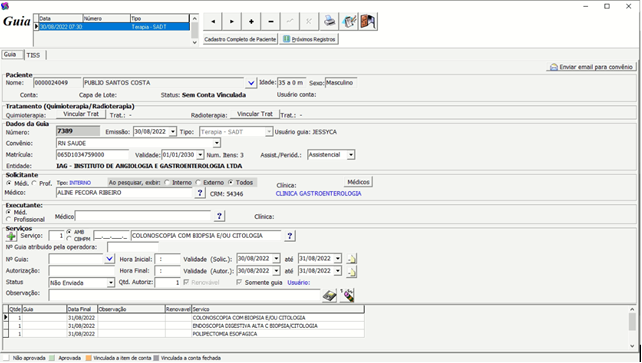
Task: Toggle Somente guia checkbox
Action: tap(239, 282)
